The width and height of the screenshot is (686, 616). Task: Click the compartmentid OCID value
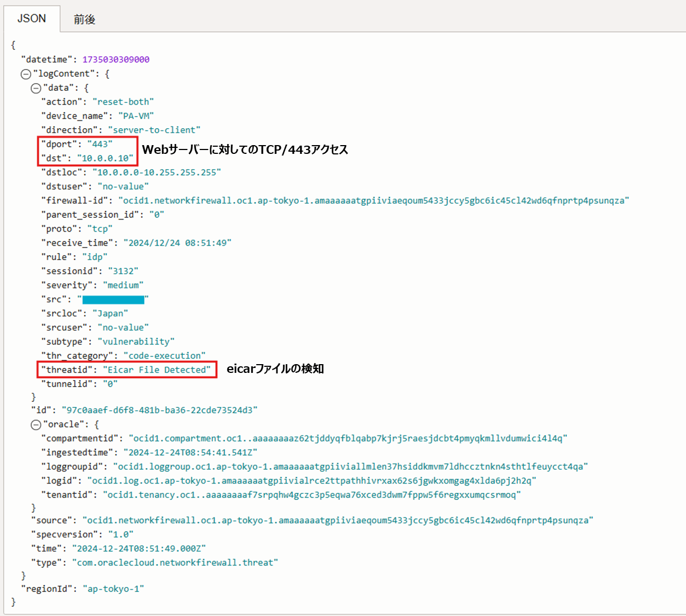(x=348, y=439)
